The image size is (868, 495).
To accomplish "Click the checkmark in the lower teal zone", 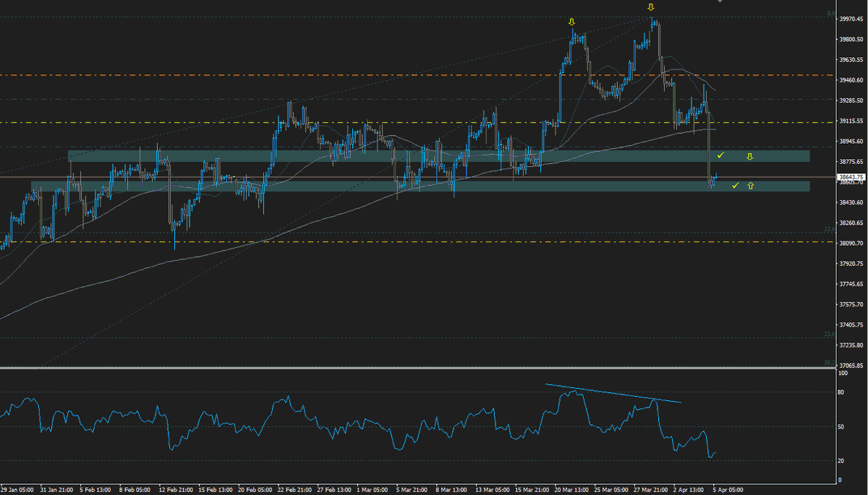I will 735,186.
